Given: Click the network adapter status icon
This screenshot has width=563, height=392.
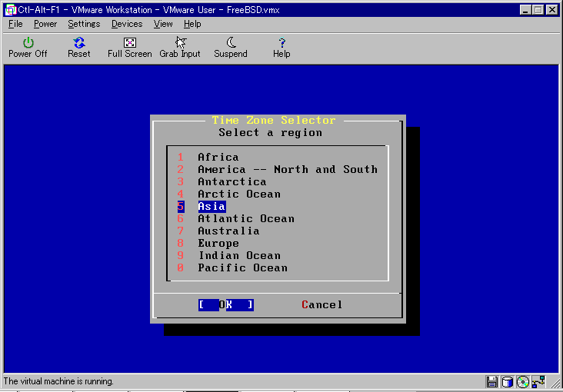Looking at the screenshot, I should coord(538,382).
